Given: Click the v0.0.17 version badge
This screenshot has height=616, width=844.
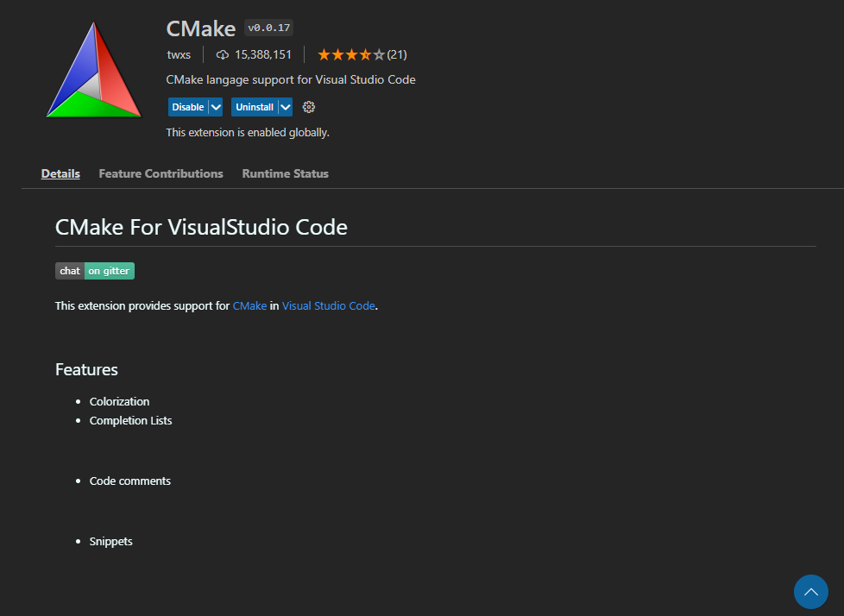Looking at the screenshot, I should coord(268,28).
